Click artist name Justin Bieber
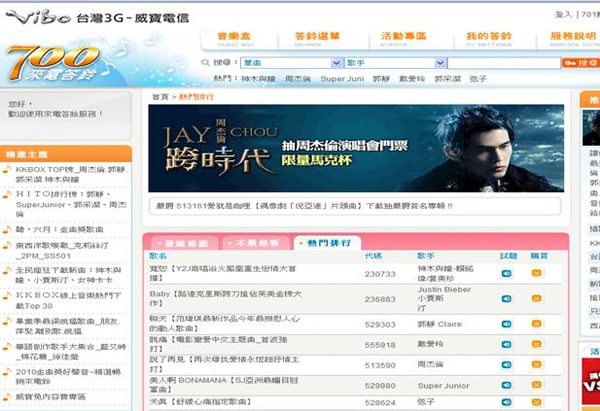The height and width of the screenshot is (411, 600). coord(444,289)
